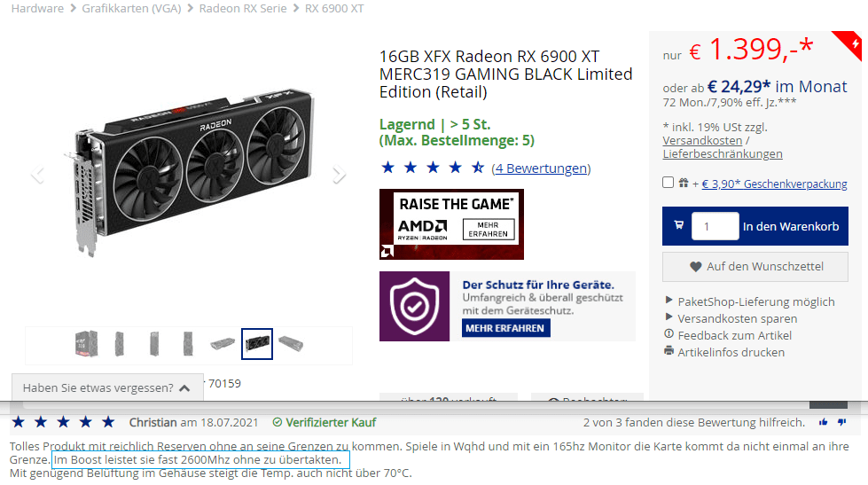Select the first product thumbnail showing the box
868x485 pixels.
86,344
